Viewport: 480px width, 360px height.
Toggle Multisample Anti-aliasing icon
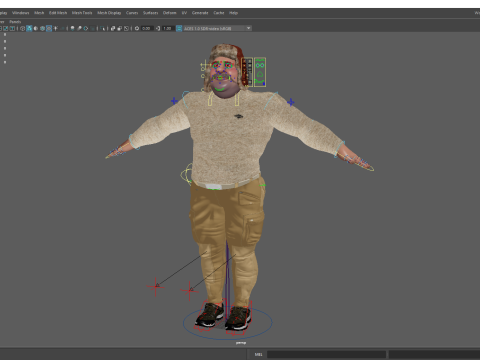pos(86,28)
